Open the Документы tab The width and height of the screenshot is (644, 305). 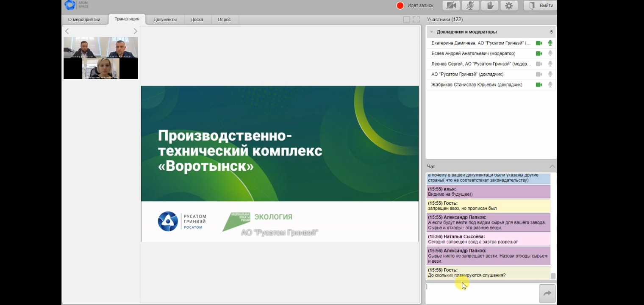coord(165,19)
